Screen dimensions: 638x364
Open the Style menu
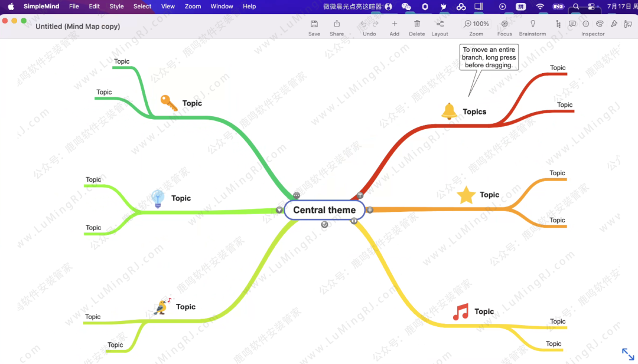pyautogui.click(x=116, y=6)
